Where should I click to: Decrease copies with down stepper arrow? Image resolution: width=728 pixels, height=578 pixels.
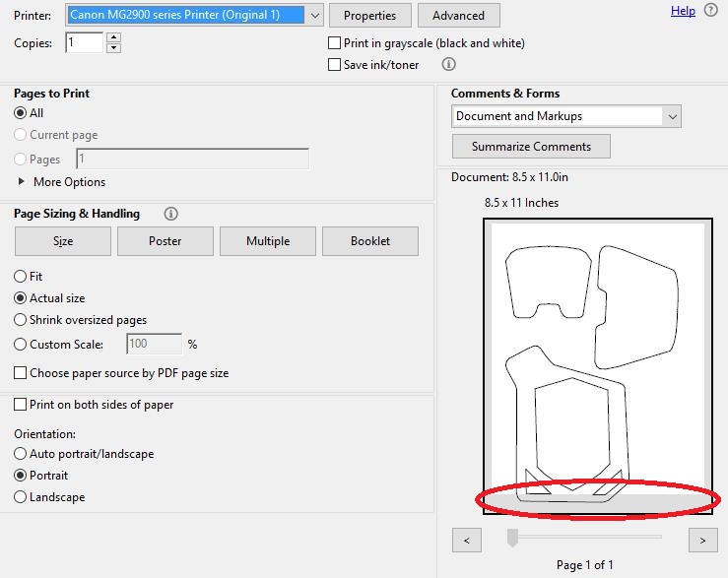pyautogui.click(x=113, y=48)
